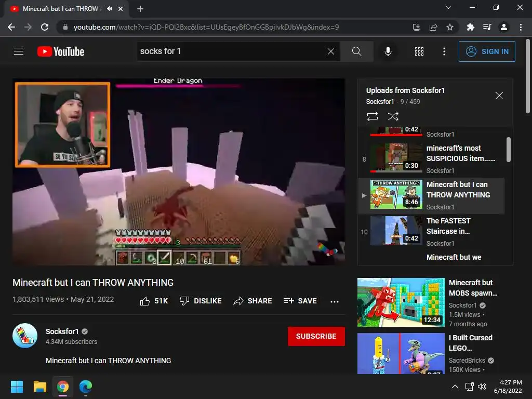The width and height of the screenshot is (532, 399).
Task: Open tab search dropdown chevron
Action: 448,7
